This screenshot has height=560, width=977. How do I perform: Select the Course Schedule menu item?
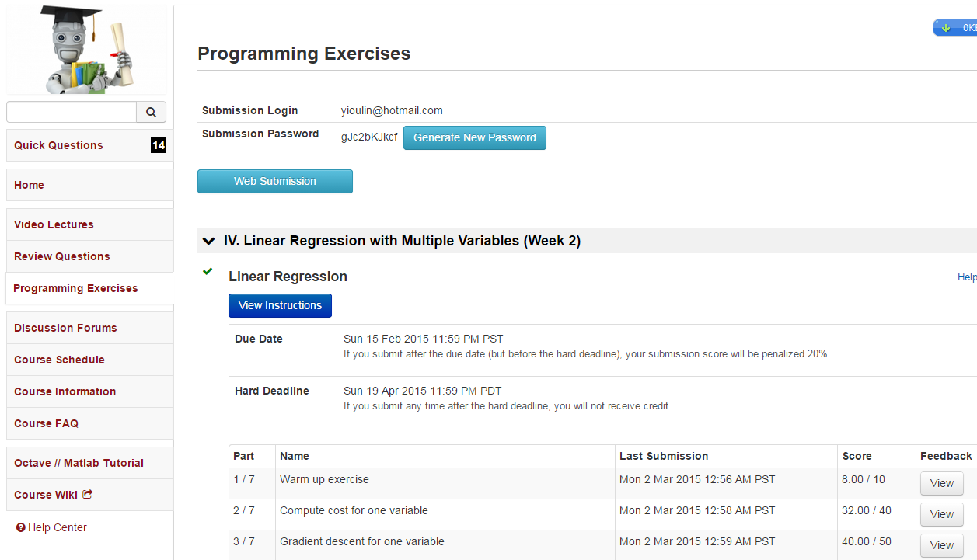click(59, 360)
